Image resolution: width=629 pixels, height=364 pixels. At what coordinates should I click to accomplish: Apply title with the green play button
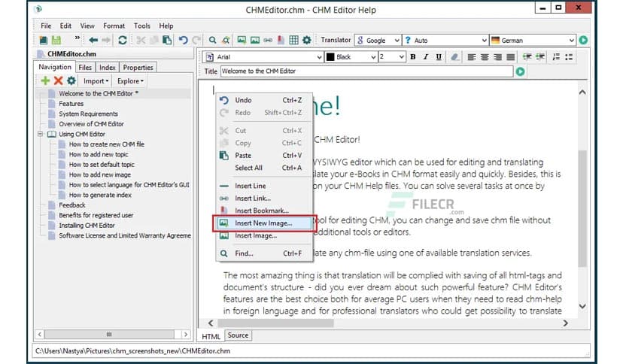[x=521, y=71]
